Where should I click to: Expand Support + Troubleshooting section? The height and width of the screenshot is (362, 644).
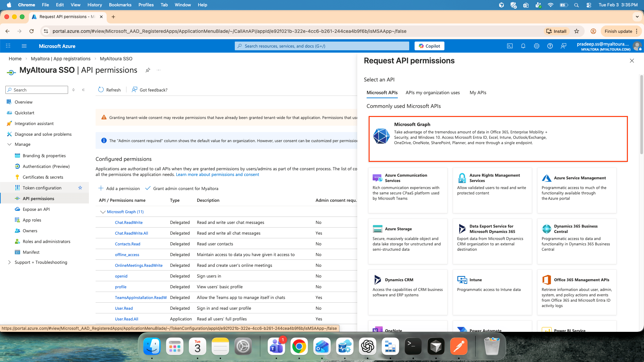click(x=9, y=262)
